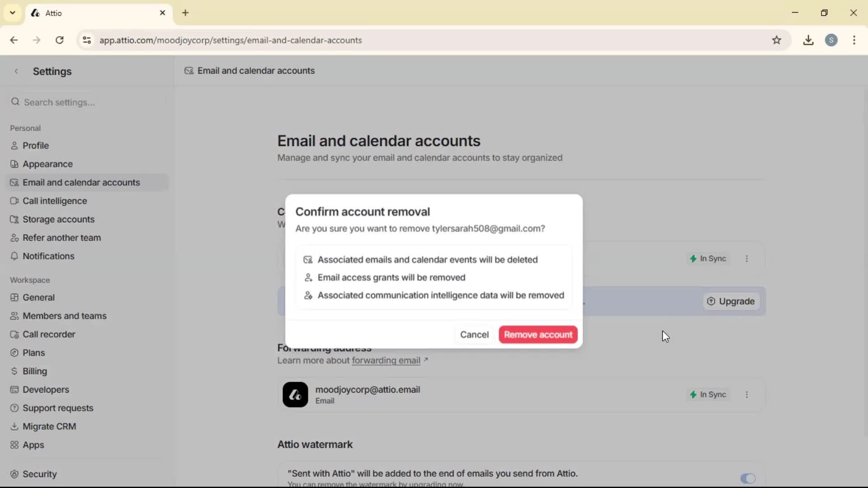
Task: Open Billing settings
Action: tap(34, 371)
